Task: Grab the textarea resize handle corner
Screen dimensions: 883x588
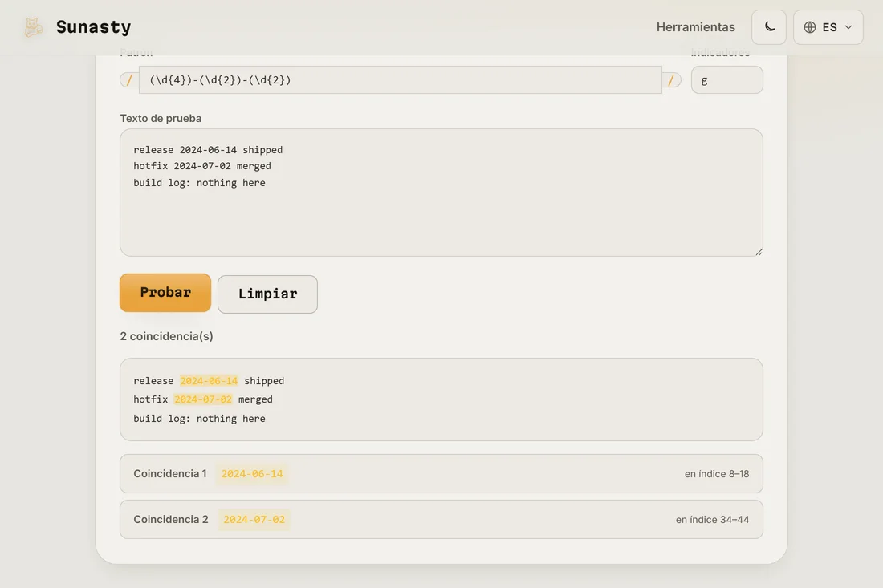Action: tap(759, 252)
